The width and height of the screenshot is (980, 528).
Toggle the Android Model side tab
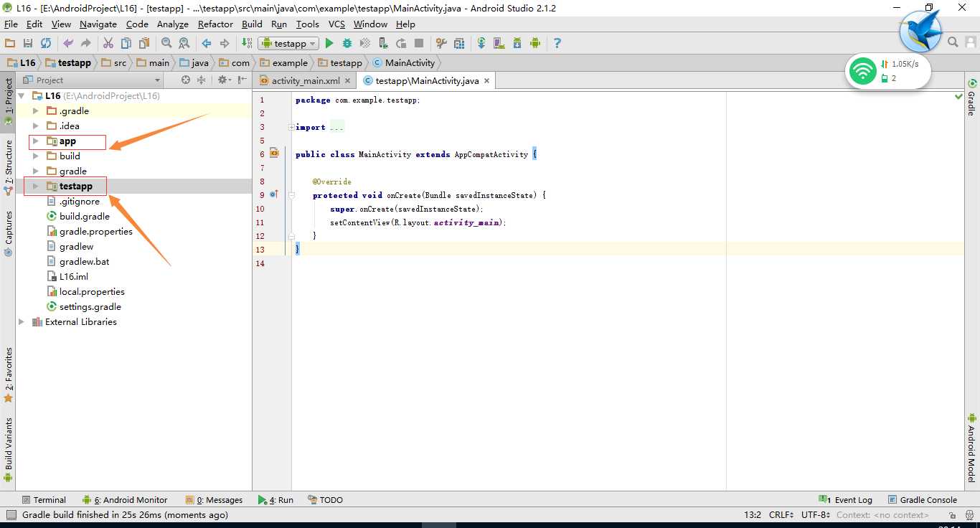pyautogui.click(x=972, y=448)
